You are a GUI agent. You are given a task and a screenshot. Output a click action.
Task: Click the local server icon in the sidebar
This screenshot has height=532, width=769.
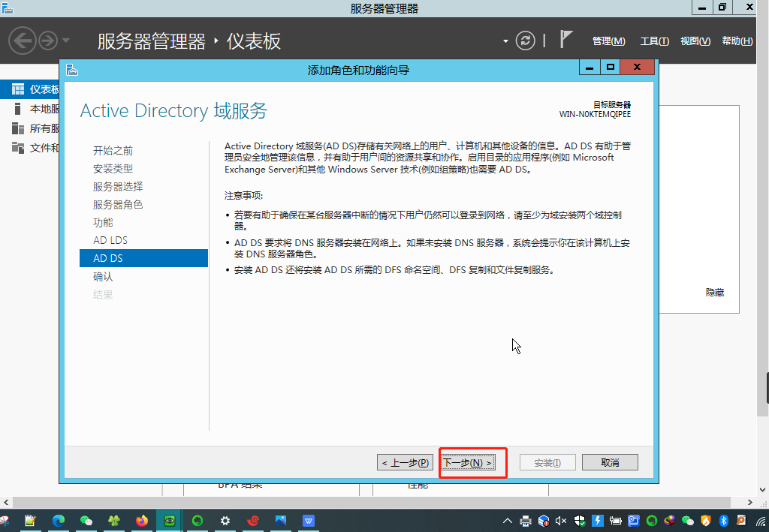18,109
